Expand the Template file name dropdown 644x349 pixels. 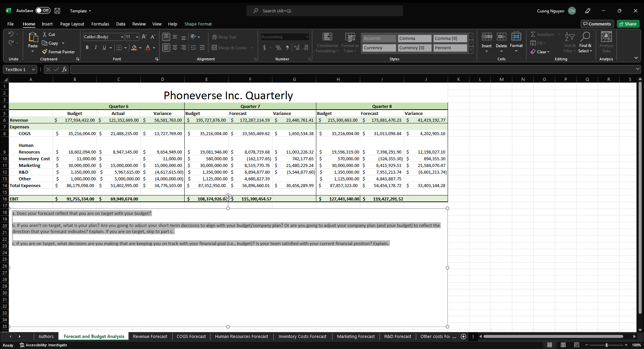tap(90, 11)
